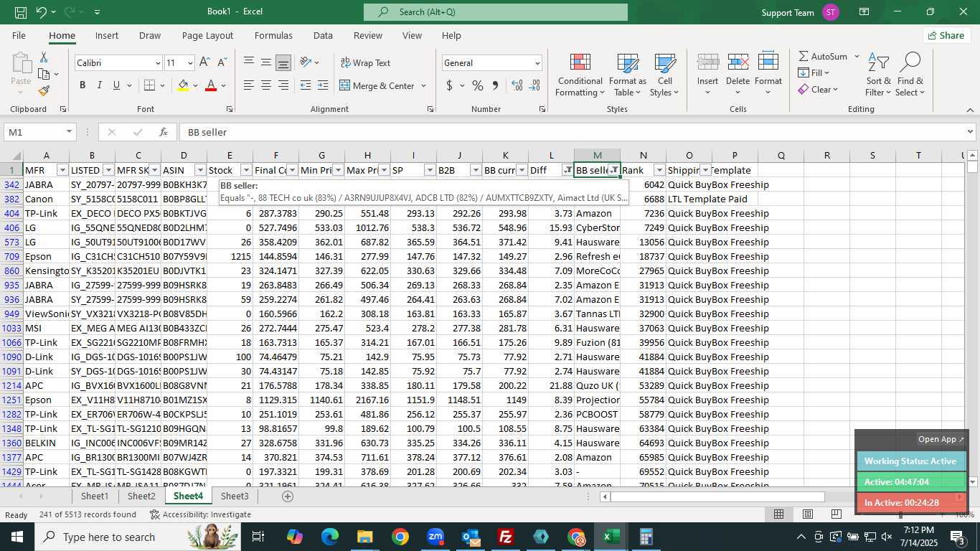Click the Accounting Number Format dollar icon
980x551 pixels.
450,85
